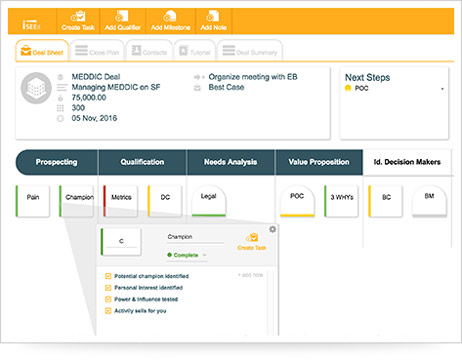Select the Value Proposition stage
Image resolution: width=462 pixels, height=360 pixels.
coord(319,162)
